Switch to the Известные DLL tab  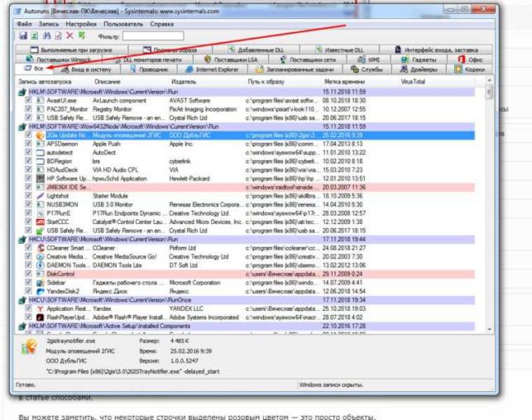pos(339,50)
